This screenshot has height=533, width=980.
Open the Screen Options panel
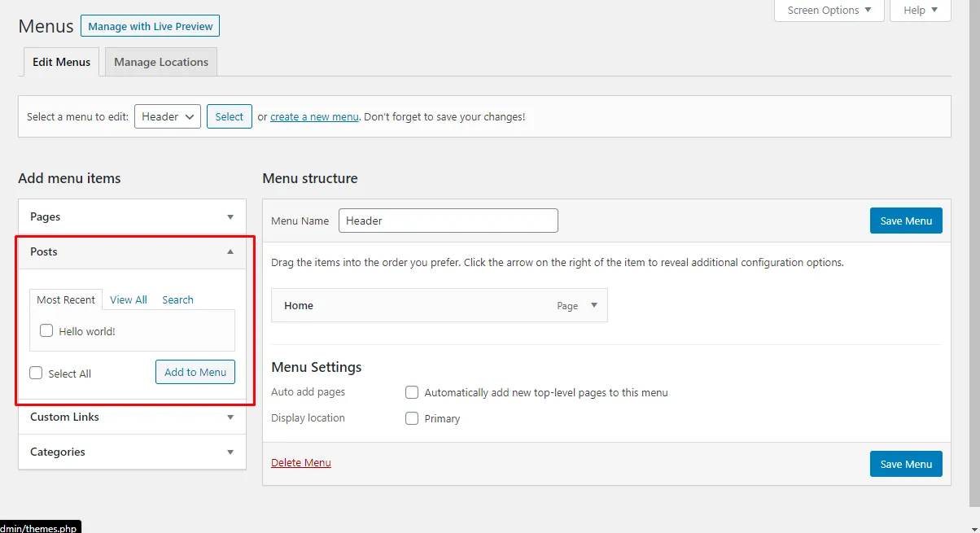click(829, 11)
